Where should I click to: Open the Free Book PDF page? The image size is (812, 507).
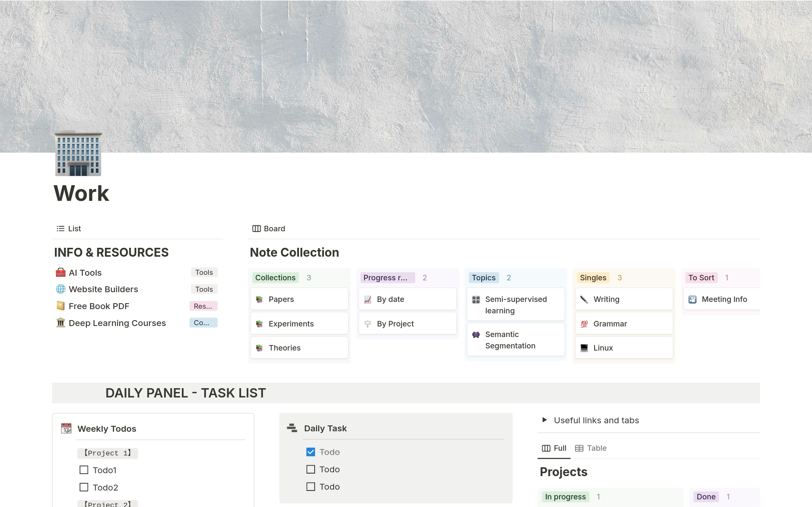click(x=99, y=306)
